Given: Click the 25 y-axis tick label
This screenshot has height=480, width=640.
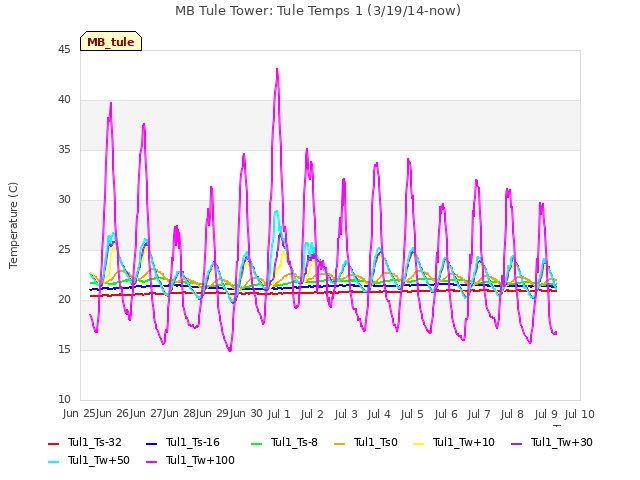Looking at the screenshot, I should coord(64,250).
